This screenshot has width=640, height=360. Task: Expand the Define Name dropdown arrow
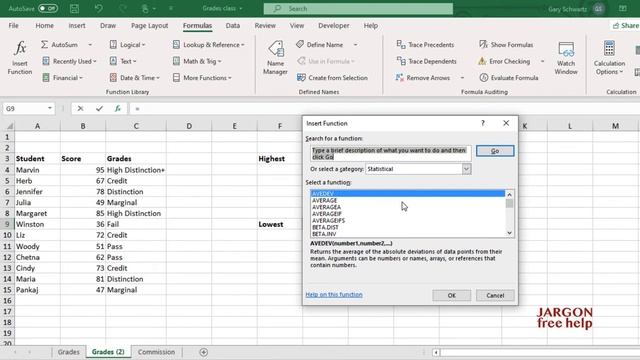[x=355, y=44]
